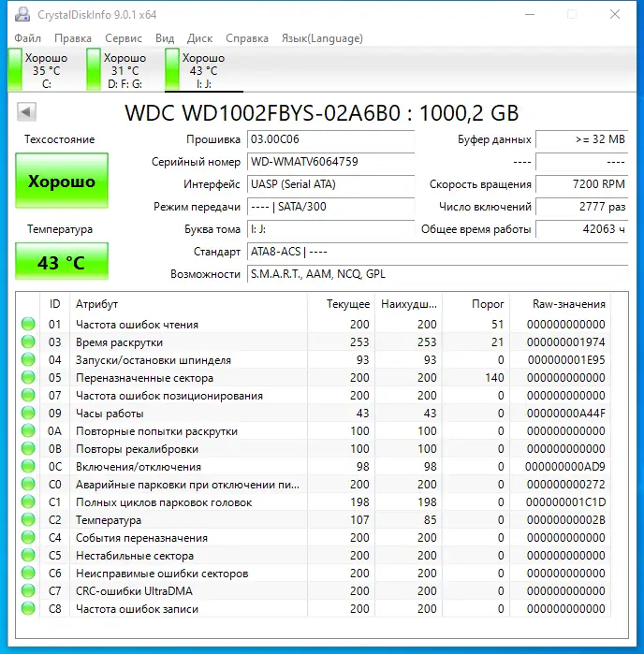The height and width of the screenshot is (654, 644).
Task: Open the Диск menu
Action: click(200, 38)
